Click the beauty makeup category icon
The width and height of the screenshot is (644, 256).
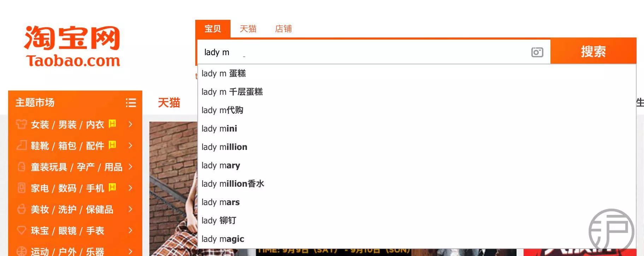point(22,209)
